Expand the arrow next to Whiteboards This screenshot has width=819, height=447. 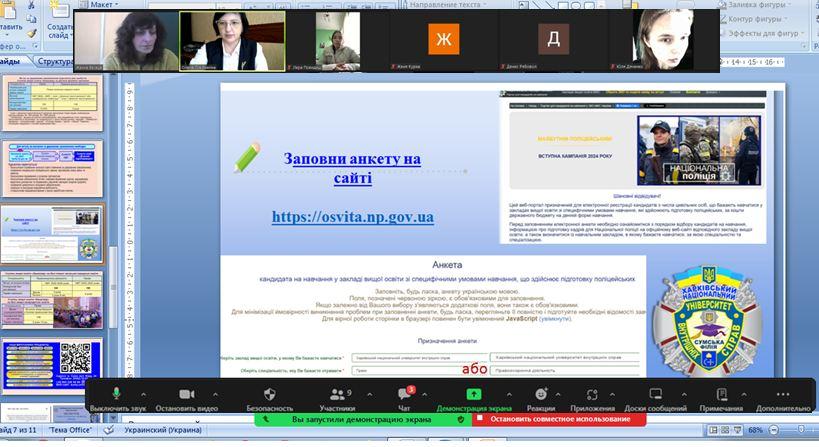click(x=684, y=394)
